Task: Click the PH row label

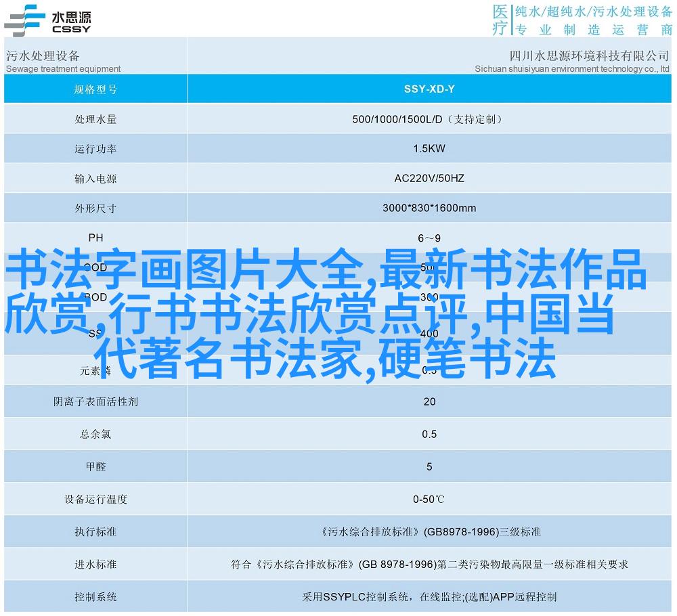Action: [x=96, y=238]
